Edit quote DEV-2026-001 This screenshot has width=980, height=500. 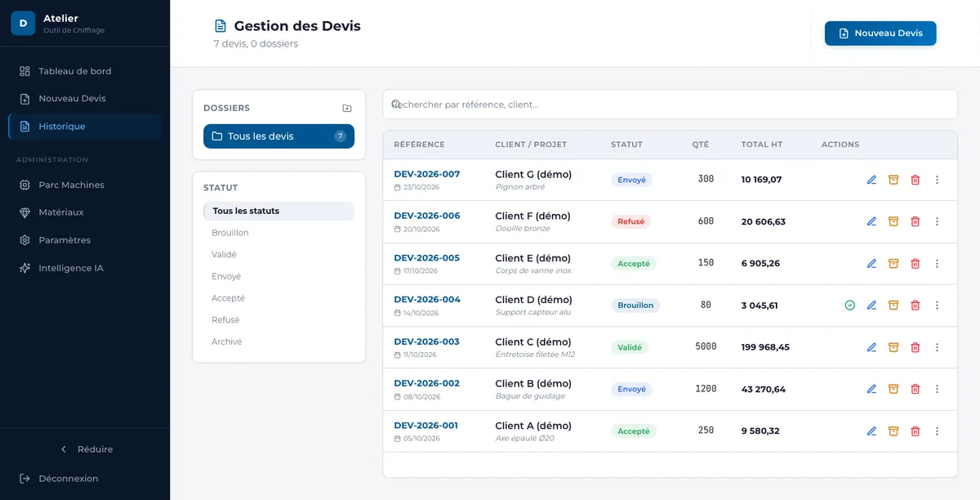pyautogui.click(x=871, y=431)
